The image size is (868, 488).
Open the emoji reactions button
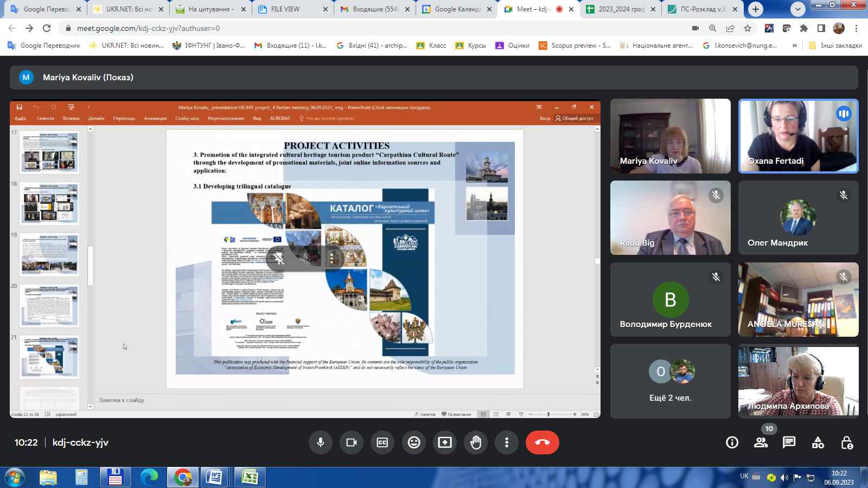(x=414, y=442)
